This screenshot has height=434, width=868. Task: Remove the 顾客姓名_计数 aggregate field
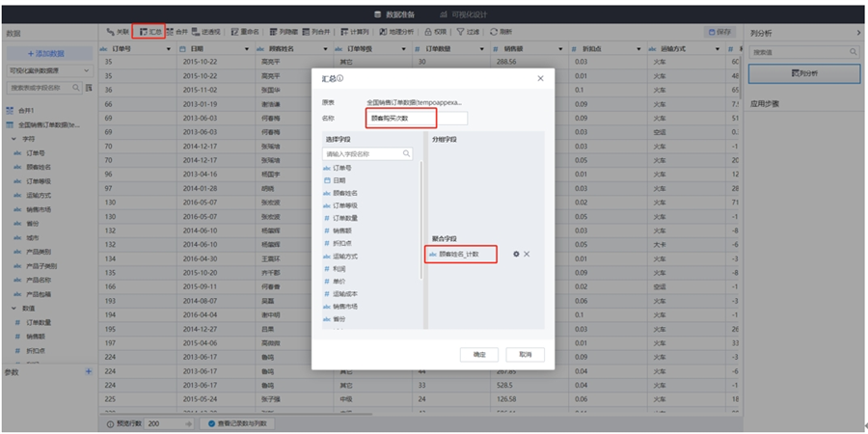pos(527,254)
